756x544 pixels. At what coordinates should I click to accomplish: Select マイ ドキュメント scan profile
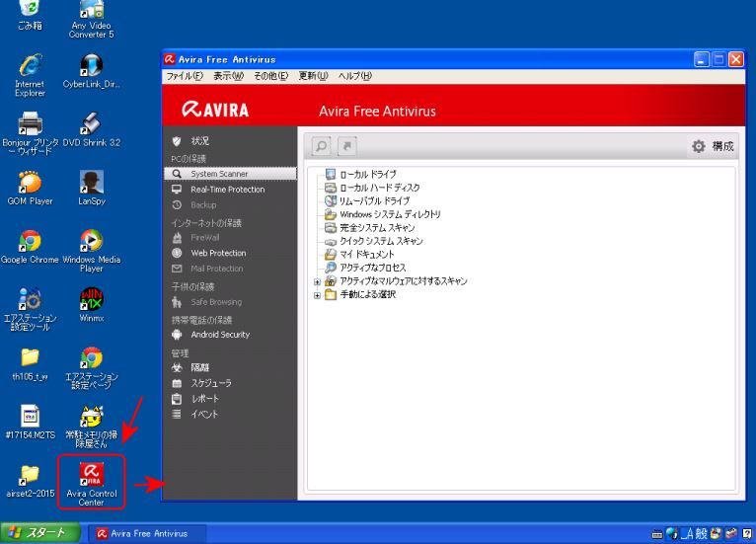tap(367, 254)
